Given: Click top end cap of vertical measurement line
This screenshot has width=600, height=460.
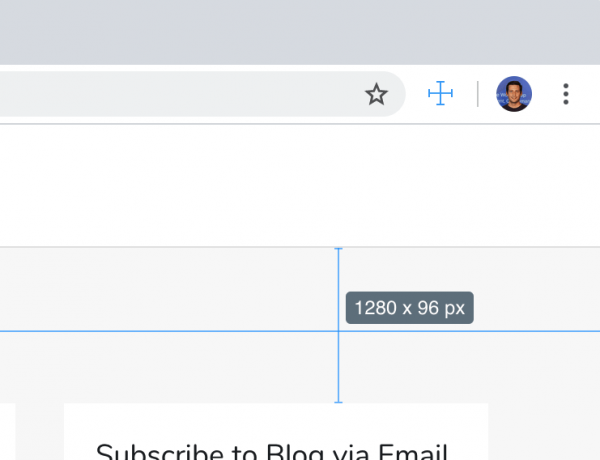Looking at the screenshot, I should (x=338, y=249).
